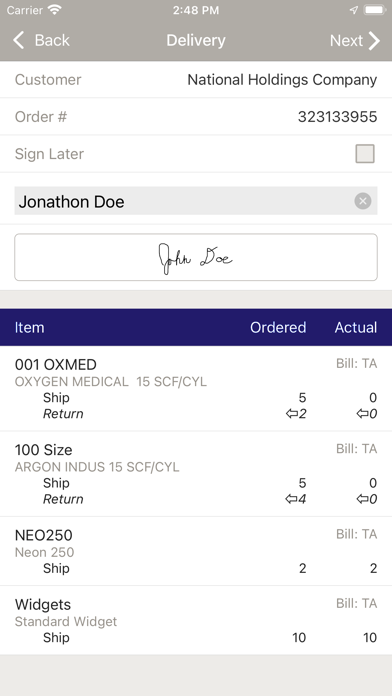392x696 pixels.
Task: Click the Actual column header
Action: (x=356, y=328)
